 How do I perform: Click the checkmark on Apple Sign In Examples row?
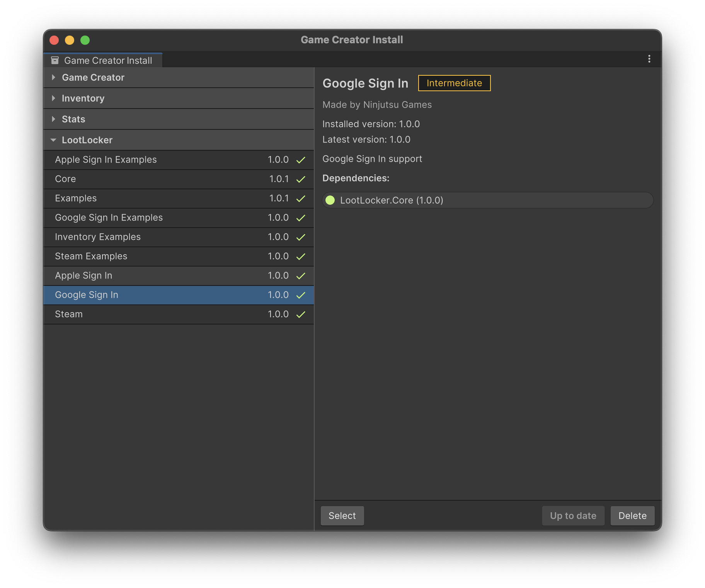point(300,160)
